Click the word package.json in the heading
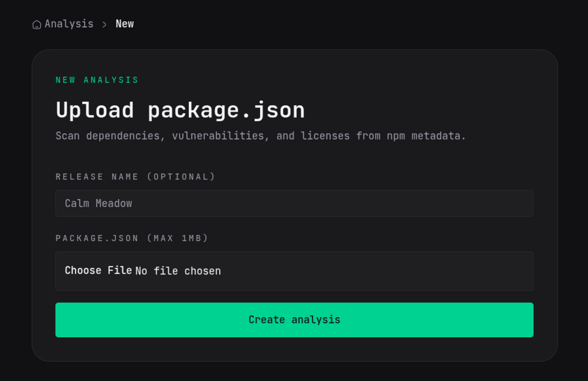 click(x=226, y=110)
